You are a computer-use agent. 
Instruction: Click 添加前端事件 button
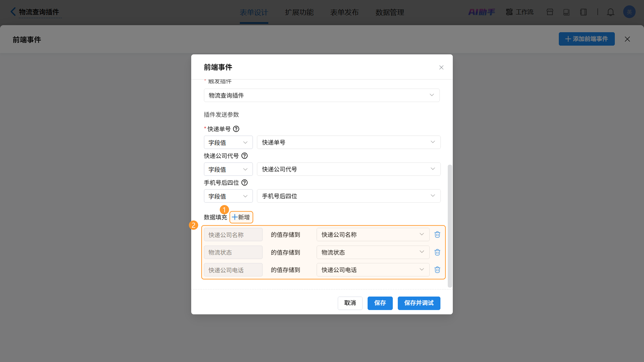(586, 39)
